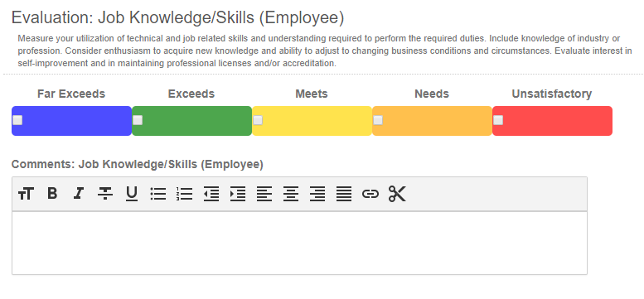Insert a bulleted list

coord(158,194)
